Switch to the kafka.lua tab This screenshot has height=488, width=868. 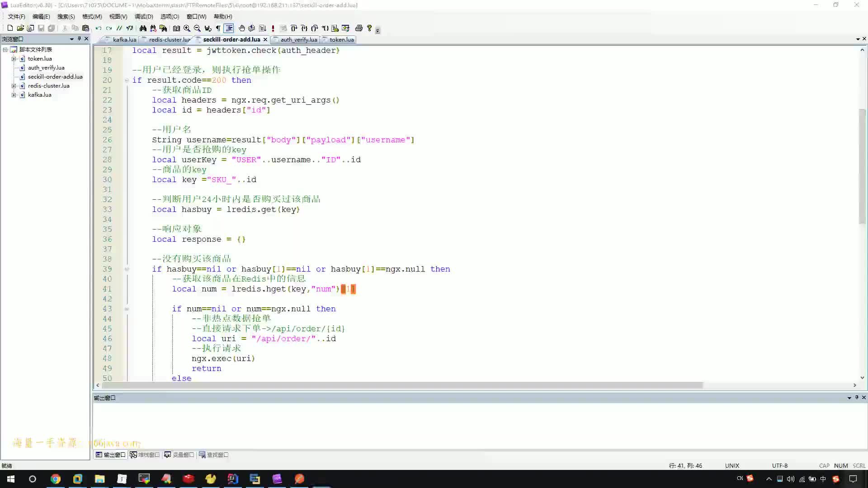121,39
